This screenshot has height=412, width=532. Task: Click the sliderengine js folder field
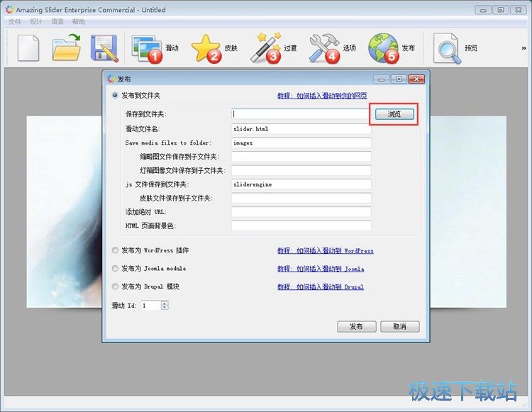click(x=301, y=184)
